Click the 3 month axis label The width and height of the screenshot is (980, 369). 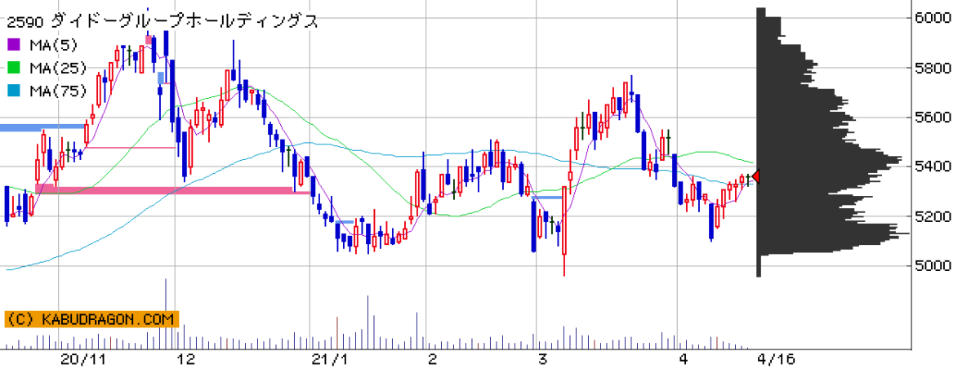[542, 359]
